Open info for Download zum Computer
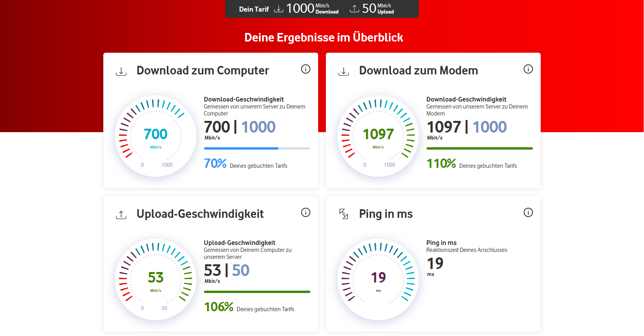 [x=306, y=69]
